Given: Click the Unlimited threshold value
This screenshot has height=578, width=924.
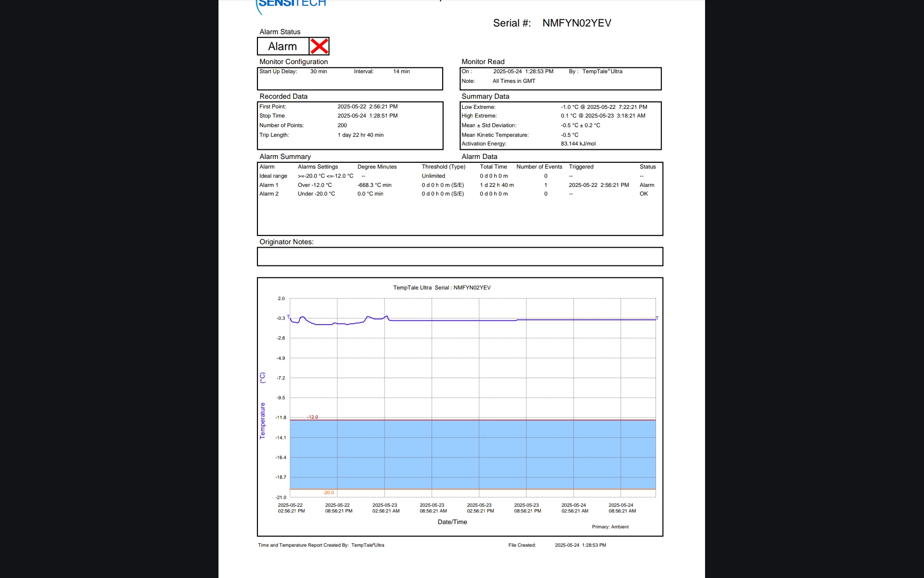Looking at the screenshot, I should pyautogui.click(x=433, y=176).
